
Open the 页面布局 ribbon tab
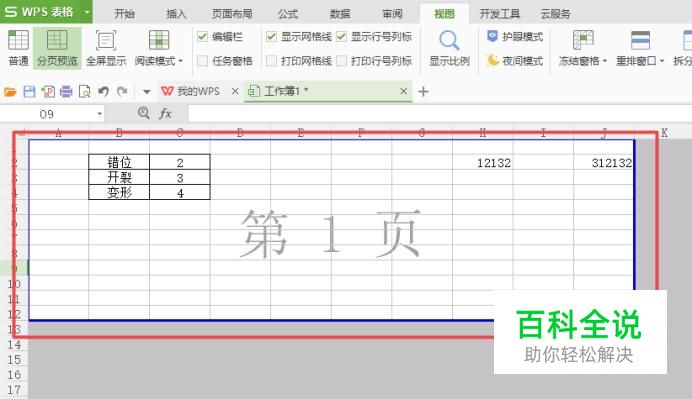coord(232,14)
